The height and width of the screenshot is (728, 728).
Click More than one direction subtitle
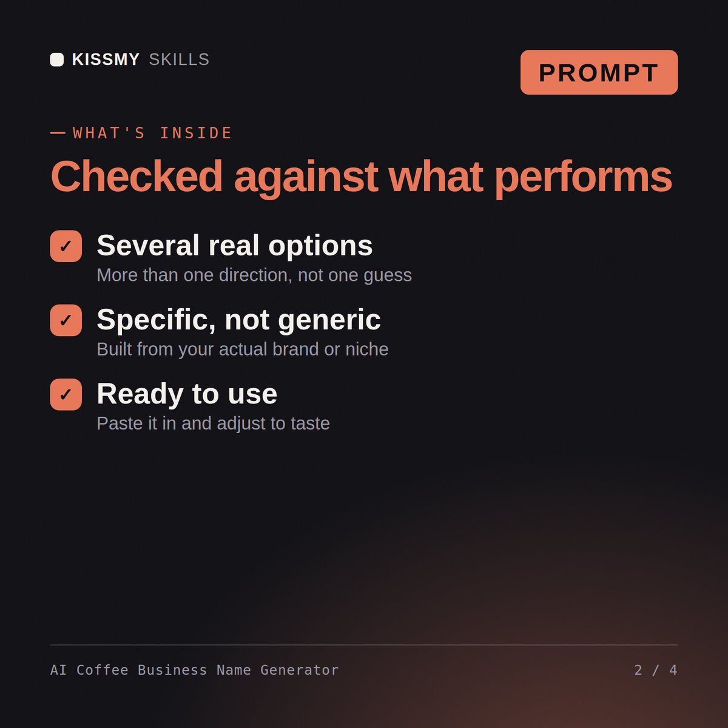[x=254, y=275]
